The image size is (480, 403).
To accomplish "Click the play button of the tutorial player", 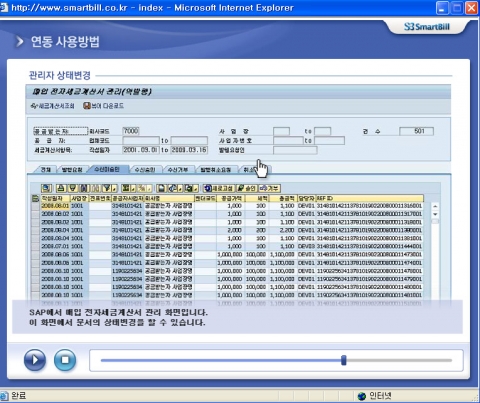I will tap(35, 360).
